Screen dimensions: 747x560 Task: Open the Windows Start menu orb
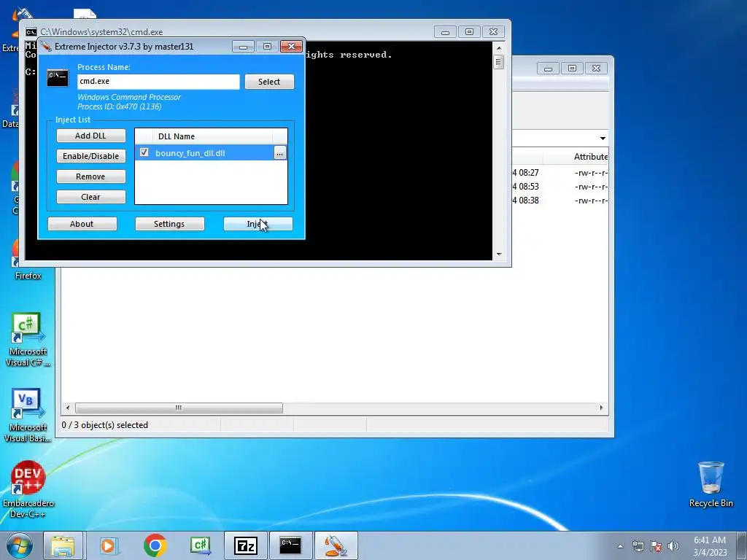(x=20, y=545)
